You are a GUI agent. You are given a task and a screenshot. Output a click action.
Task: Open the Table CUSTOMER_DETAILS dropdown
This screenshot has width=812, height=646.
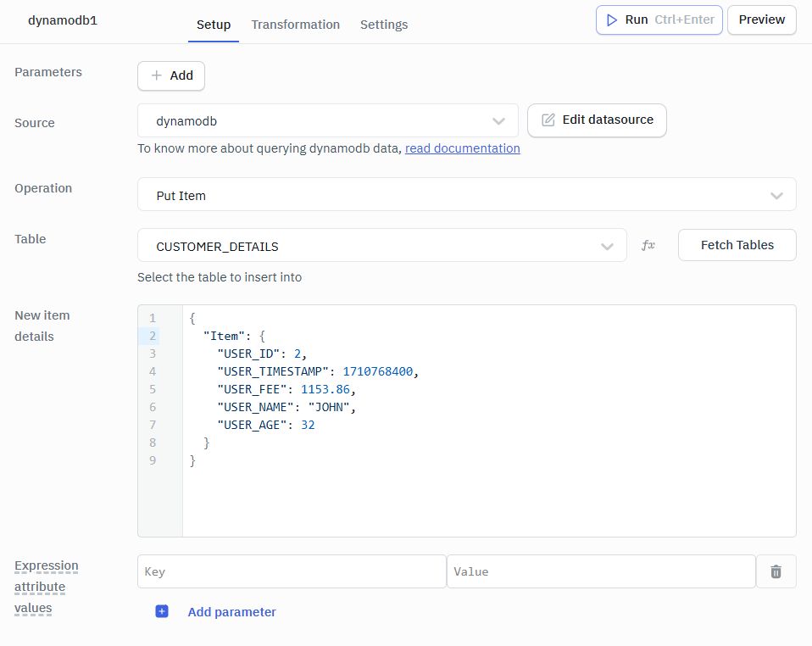pos(382,245)
